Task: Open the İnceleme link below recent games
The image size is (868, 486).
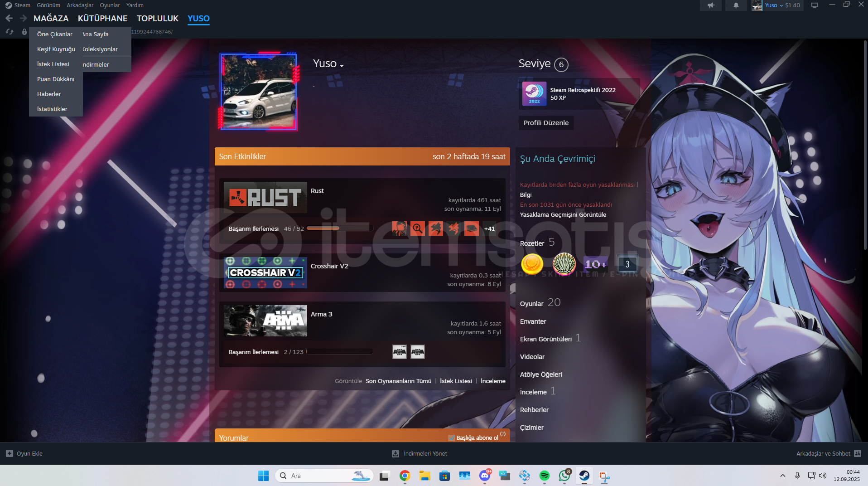Action: pyautogui.click(x=493, y=381)
